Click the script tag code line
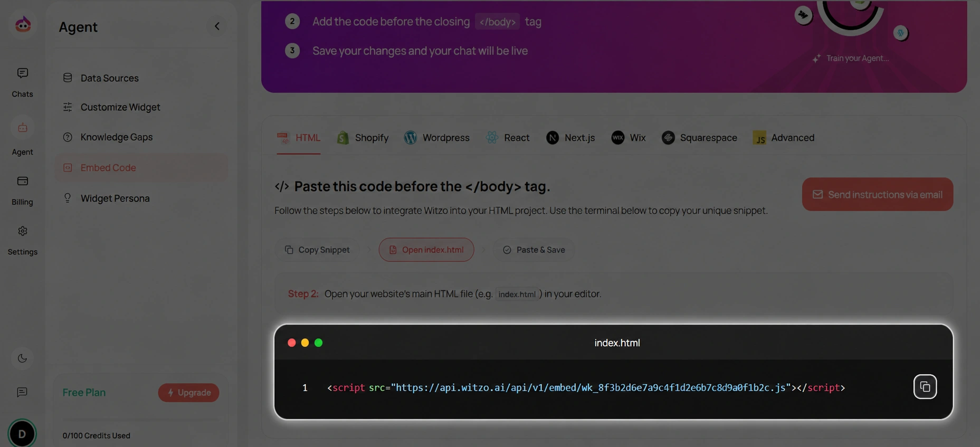 pyautogui.click(x=586, y=388)
